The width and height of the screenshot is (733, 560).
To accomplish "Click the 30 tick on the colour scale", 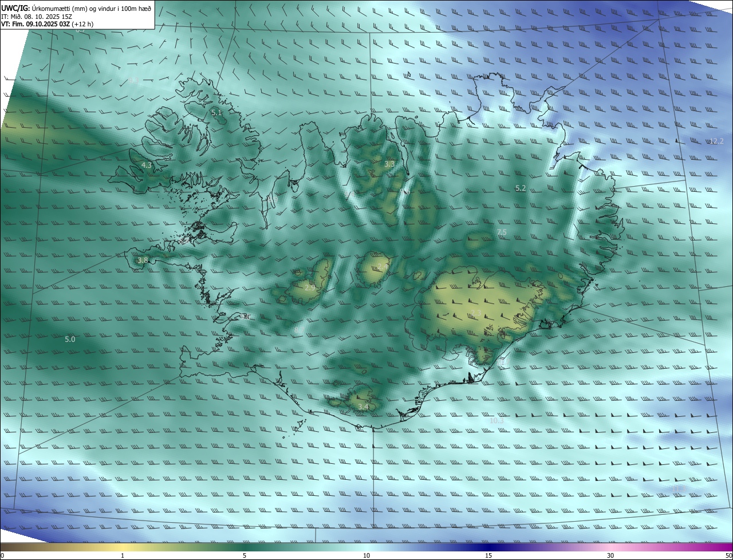I will [610, 555].
